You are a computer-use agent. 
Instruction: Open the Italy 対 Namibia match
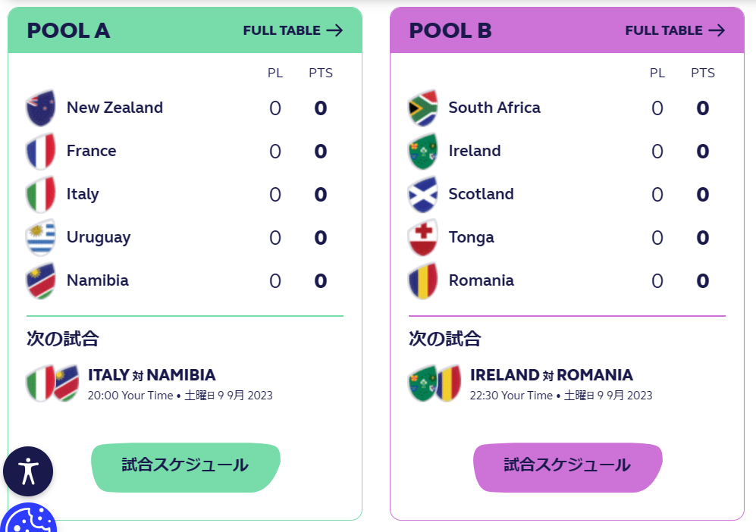[x=152, y=375]
